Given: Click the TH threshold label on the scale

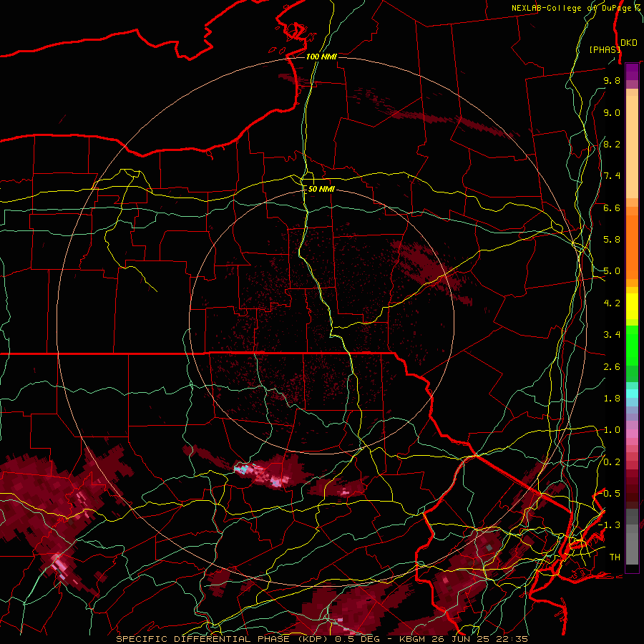Looking at the screenshot, I should 615,557.
